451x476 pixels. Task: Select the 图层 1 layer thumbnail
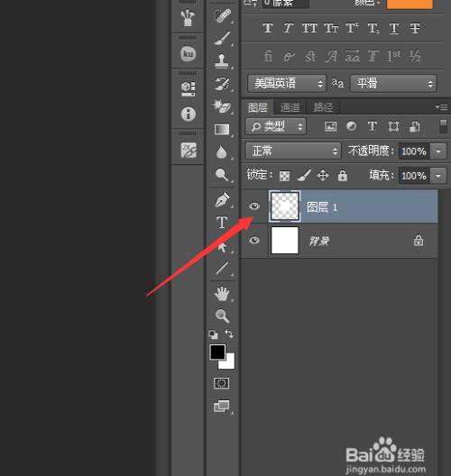pos(284,206)
